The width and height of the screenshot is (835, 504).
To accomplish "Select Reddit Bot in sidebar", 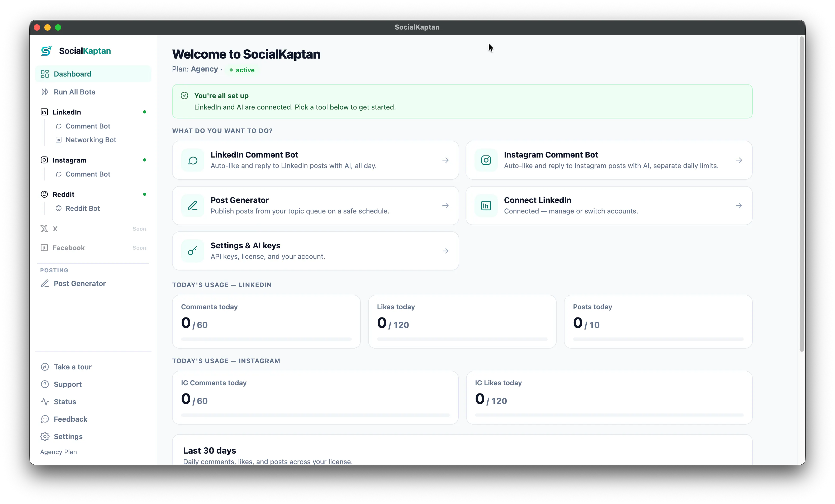I will 83,208.
